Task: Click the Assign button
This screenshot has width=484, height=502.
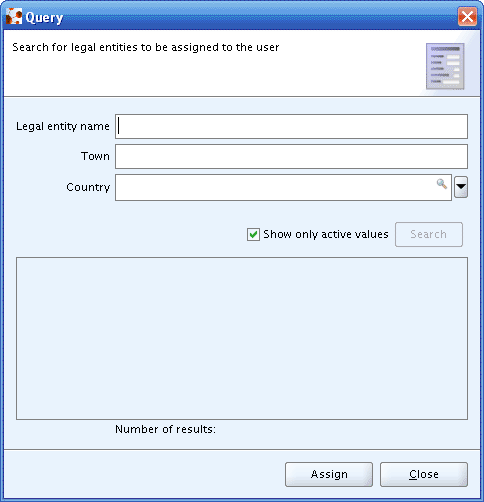Action: click(x=329, y=474)
